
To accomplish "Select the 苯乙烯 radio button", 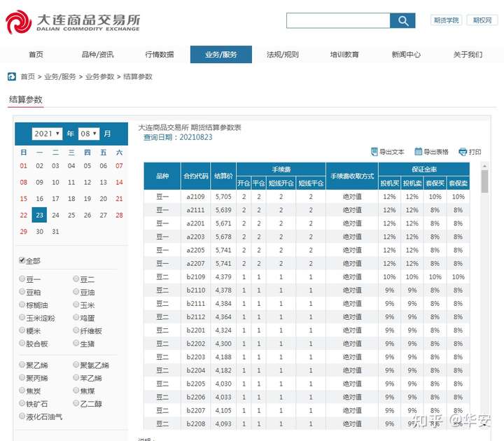I will [76, 377].
